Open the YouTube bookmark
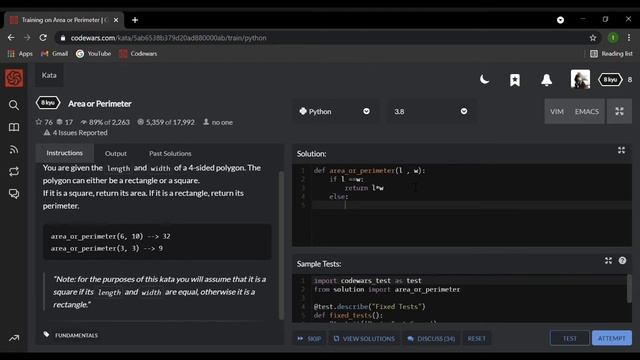 [x=93, y=53]
